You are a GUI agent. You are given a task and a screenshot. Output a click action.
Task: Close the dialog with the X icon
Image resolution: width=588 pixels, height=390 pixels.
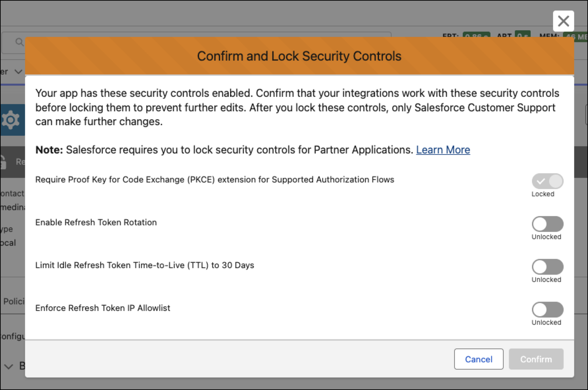[563, 21]
